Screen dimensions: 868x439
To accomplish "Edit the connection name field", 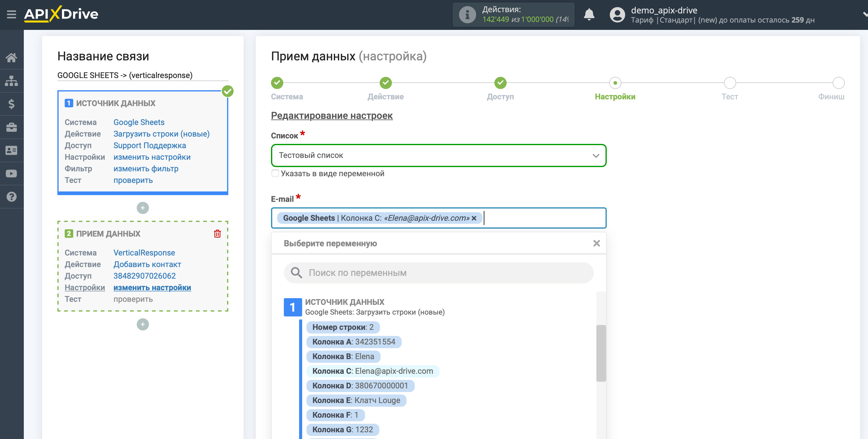I will [143, 75].
